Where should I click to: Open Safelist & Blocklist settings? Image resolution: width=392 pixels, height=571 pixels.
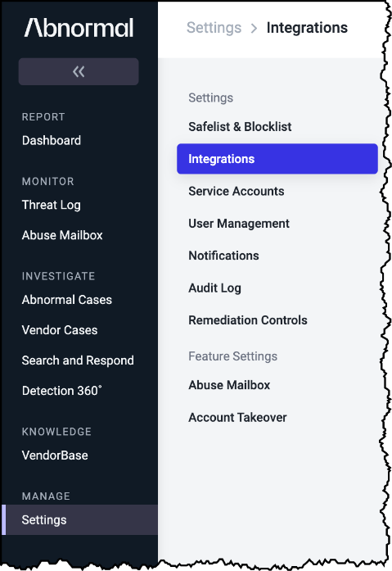pos(240,127)
